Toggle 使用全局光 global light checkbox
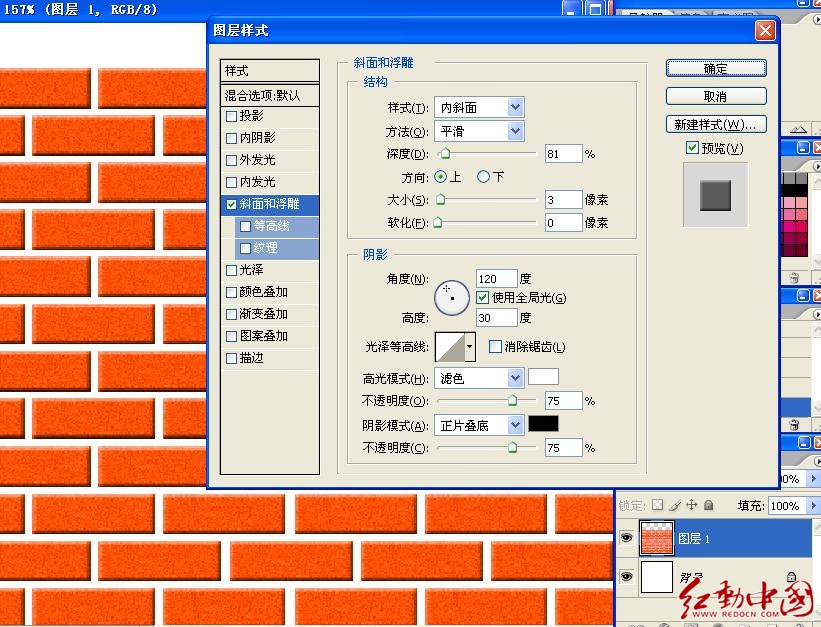The image size is (821, 627). [483, 298]
